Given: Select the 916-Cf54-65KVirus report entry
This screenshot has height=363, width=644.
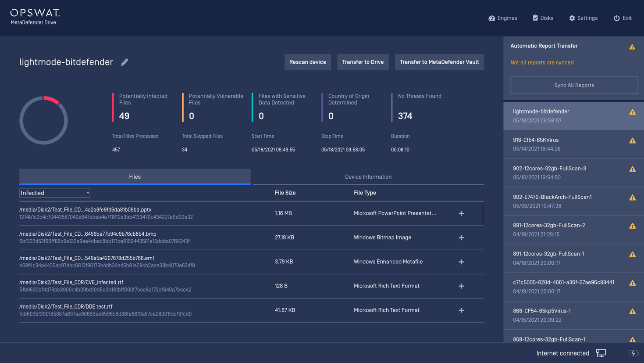Looking at the screenshot, I should tap(574, 144).
